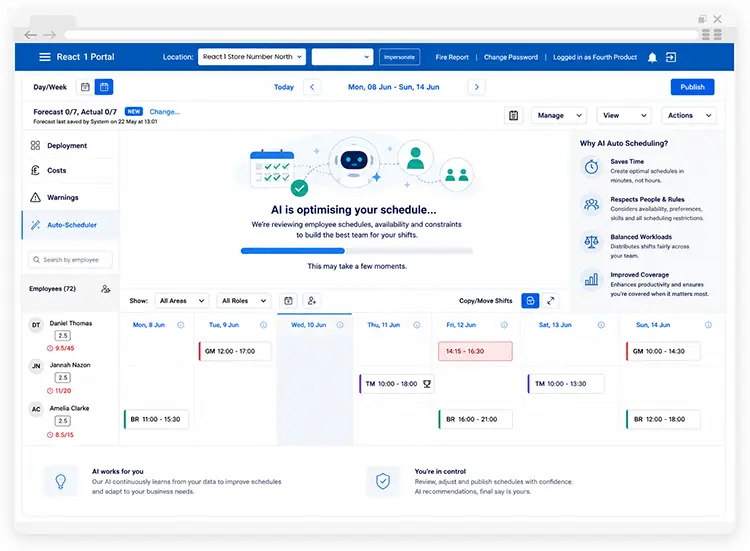
Task: Click the browser back arrow
Action: click(31, 35)
